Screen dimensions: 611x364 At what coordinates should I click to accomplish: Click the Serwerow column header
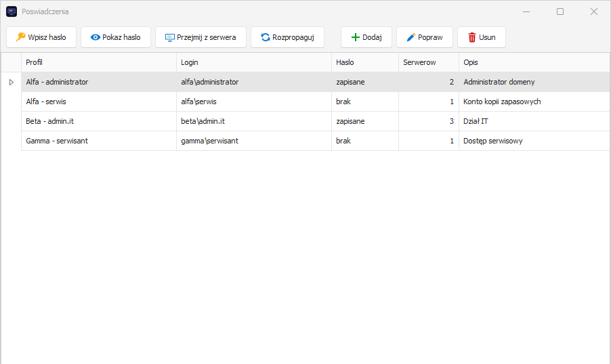click(429, 62)
